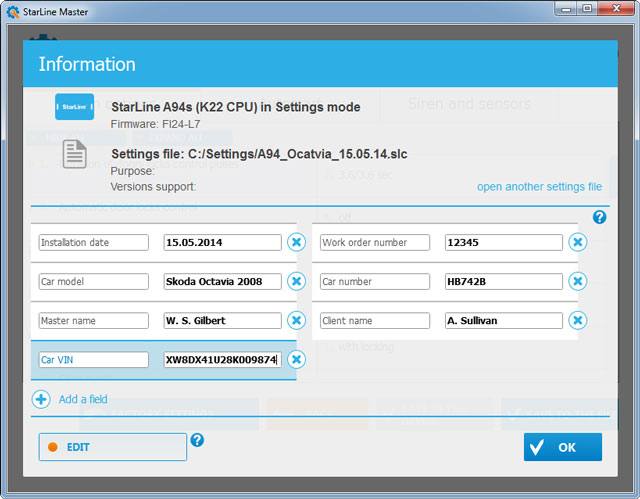This screenshot has height=499, width=640.
Task: Click the W. S. Gilbert value field
Action: [222, 321]
